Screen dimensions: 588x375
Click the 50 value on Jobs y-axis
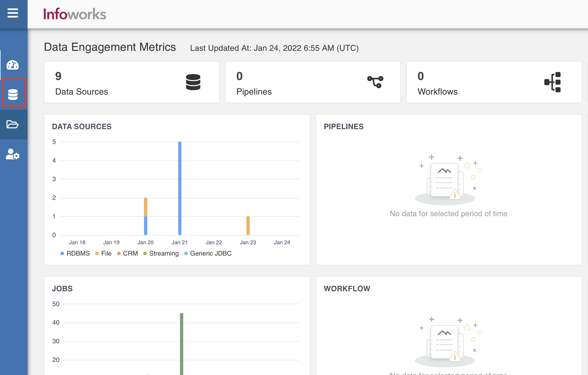tap(56, 304)
